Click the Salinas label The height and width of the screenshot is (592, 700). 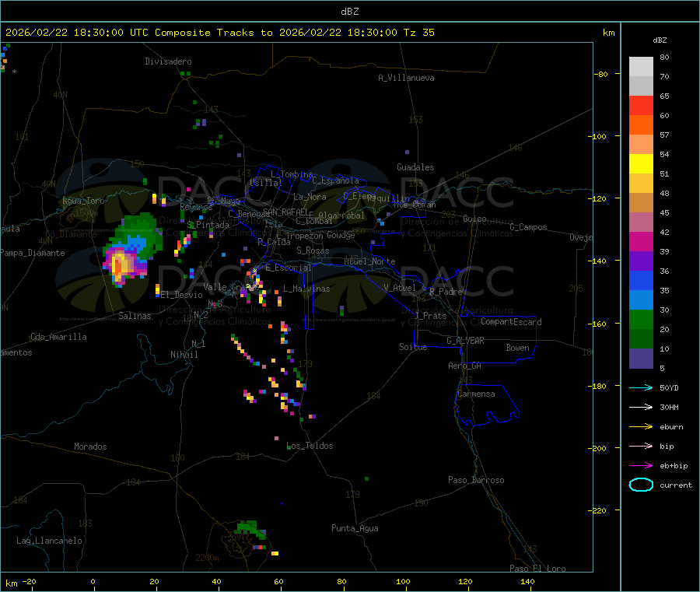(x=135, y=316)
